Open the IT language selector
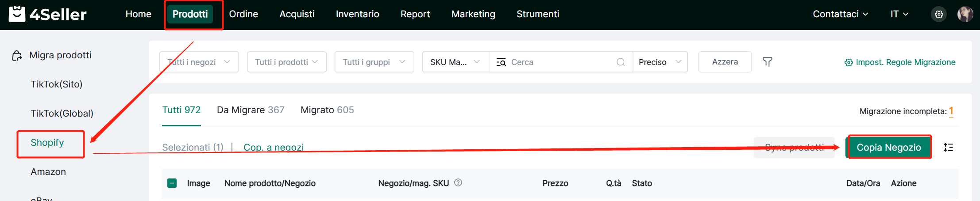The height and width of the screenshot is (201, 980). (899, 14)
